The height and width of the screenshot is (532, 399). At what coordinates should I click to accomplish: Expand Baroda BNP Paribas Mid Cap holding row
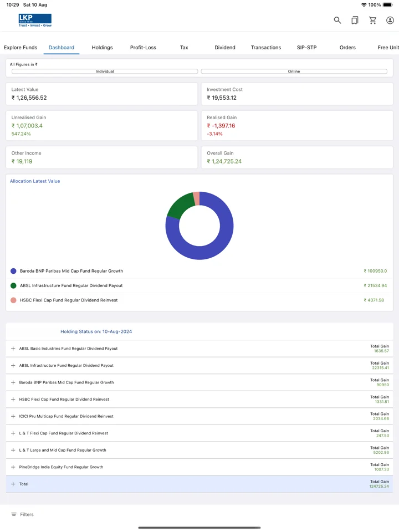click(x=199, y=382)
